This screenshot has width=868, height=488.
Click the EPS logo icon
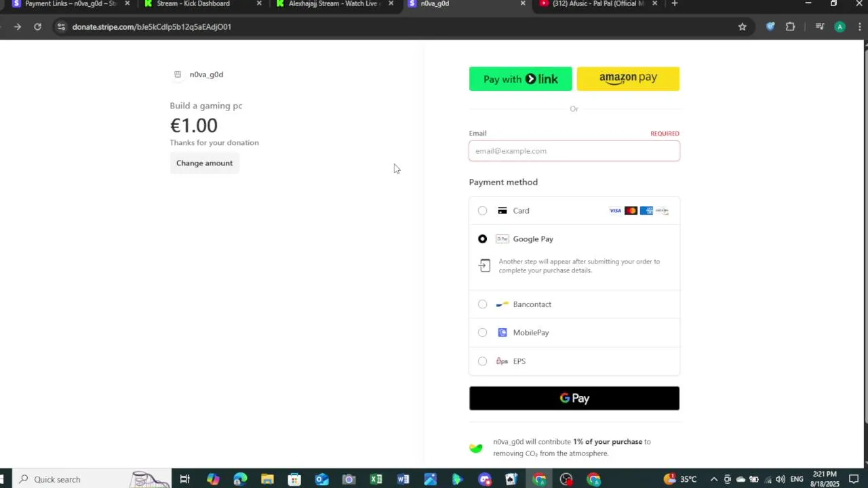(x=502, y=361)
